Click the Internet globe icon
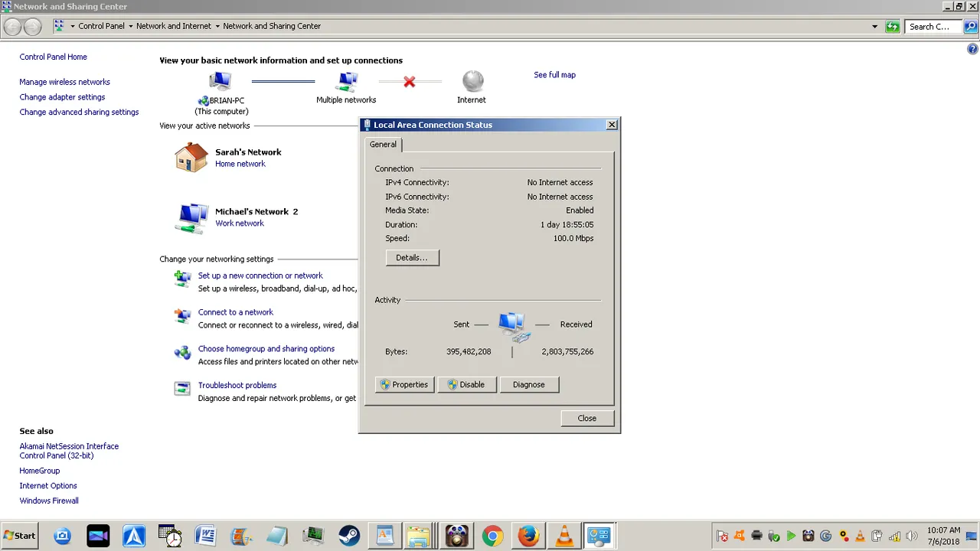 coord(473,80)
